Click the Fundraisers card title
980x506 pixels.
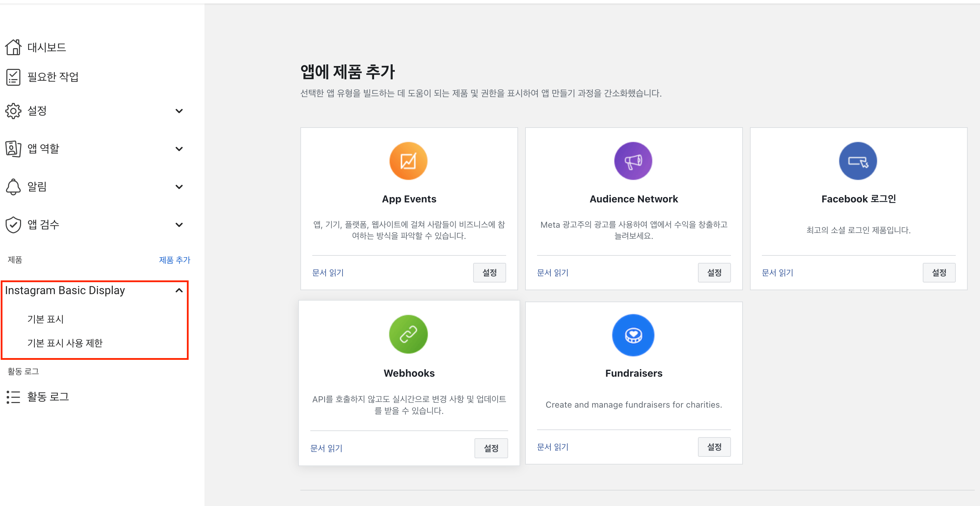tap(634, 373)
